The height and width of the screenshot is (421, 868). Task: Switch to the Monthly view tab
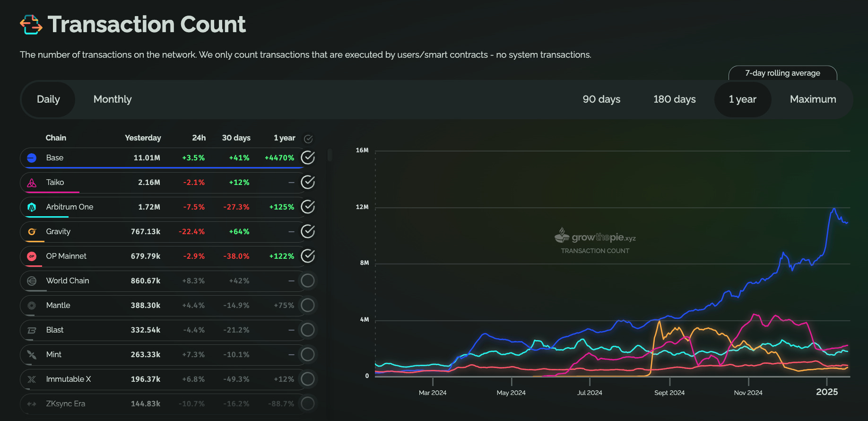113,99
